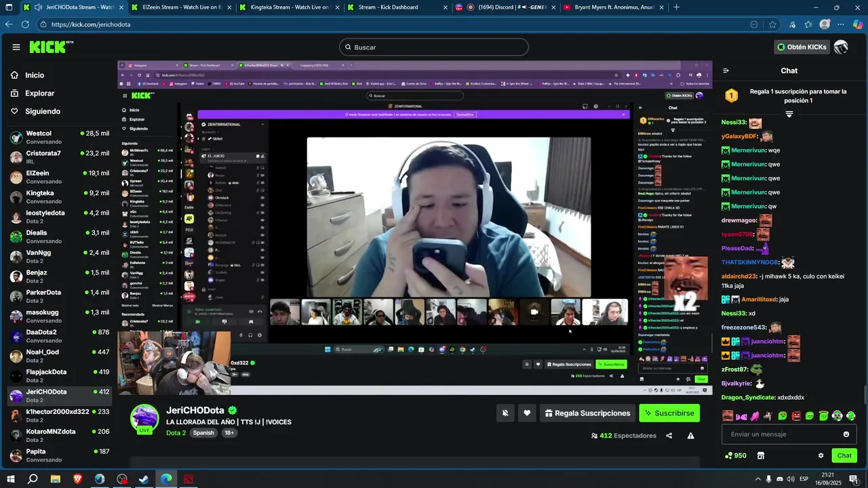Open KotaroMNZdota channel in sidebar
Image resolution: width=868 pixels, height=488 pixels.
click(x=60, y=435)
